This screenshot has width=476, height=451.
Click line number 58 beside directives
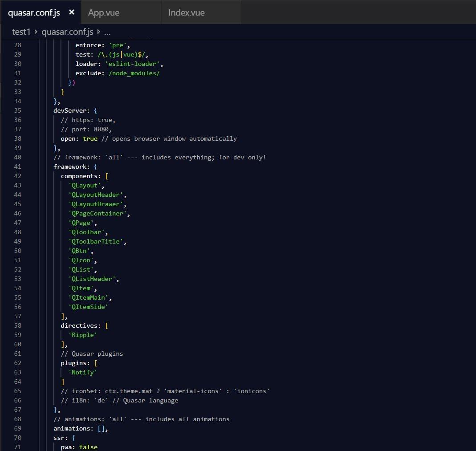(x=17, y=325)
